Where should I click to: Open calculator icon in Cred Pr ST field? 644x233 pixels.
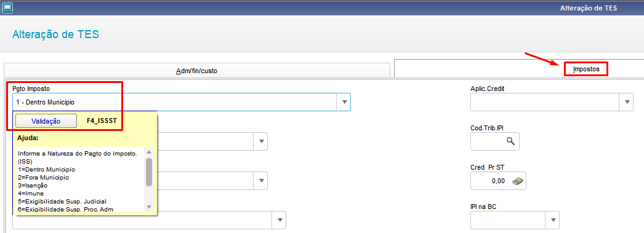(x=517, y=181)
